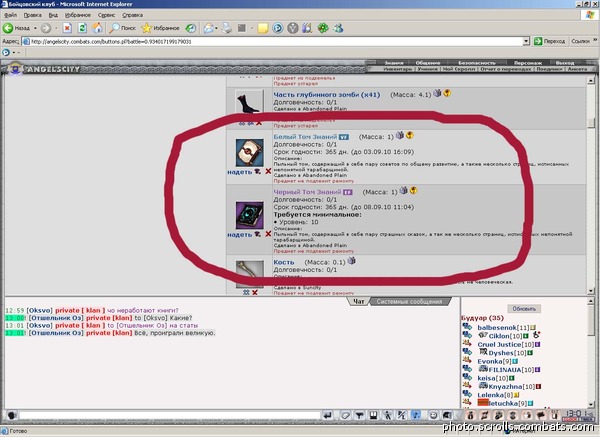Click the gift box icon beside Черный Том Знаний
This screenshot has height=437, width=600.
(404, 191)
